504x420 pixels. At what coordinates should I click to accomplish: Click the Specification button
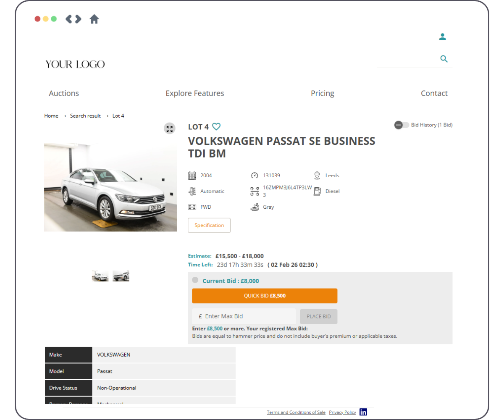(x=209, y=226)
